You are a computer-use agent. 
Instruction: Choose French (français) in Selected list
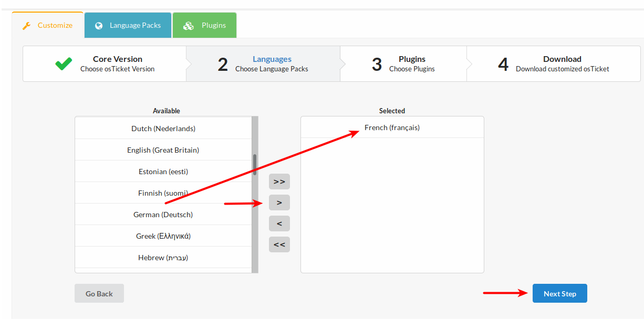(392, 127)
